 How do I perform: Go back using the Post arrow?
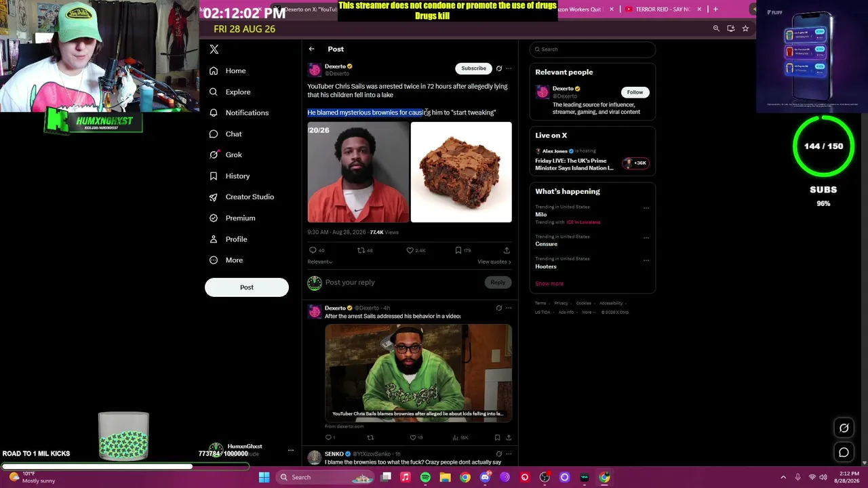(311, 49)
